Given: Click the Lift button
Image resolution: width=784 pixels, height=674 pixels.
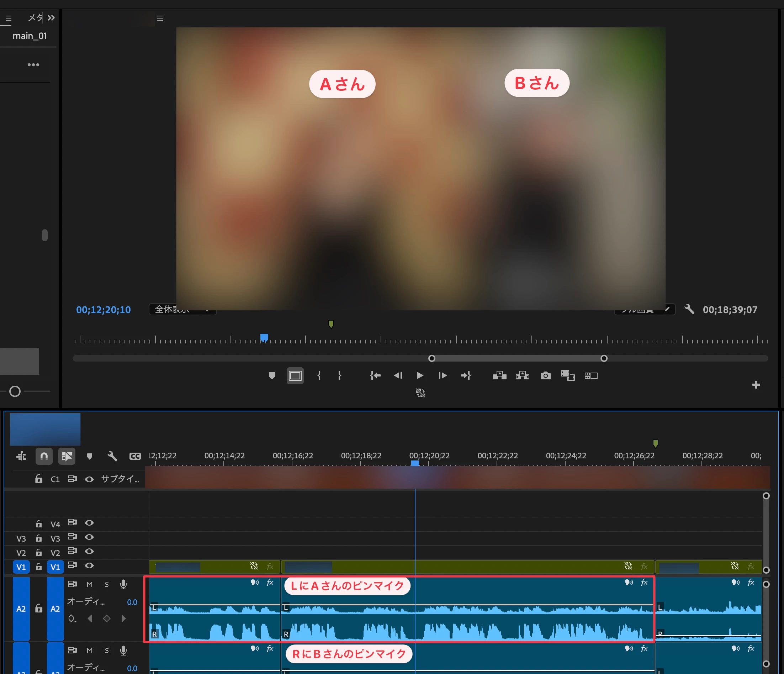Looking at the screenshot, I should (x=499, y=376).
